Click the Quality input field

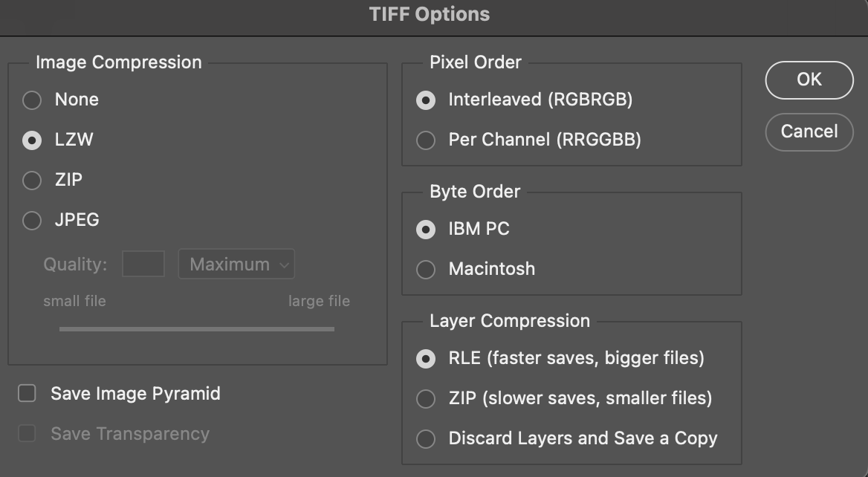point(143,264)
